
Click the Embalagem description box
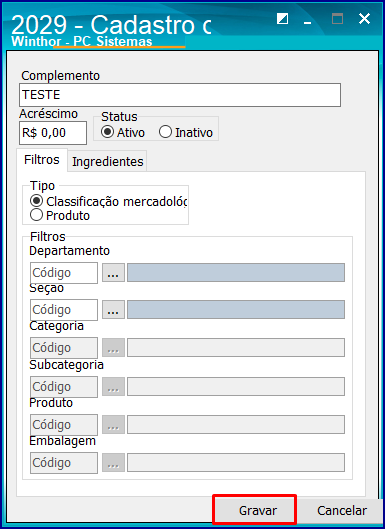click(236, 463)
